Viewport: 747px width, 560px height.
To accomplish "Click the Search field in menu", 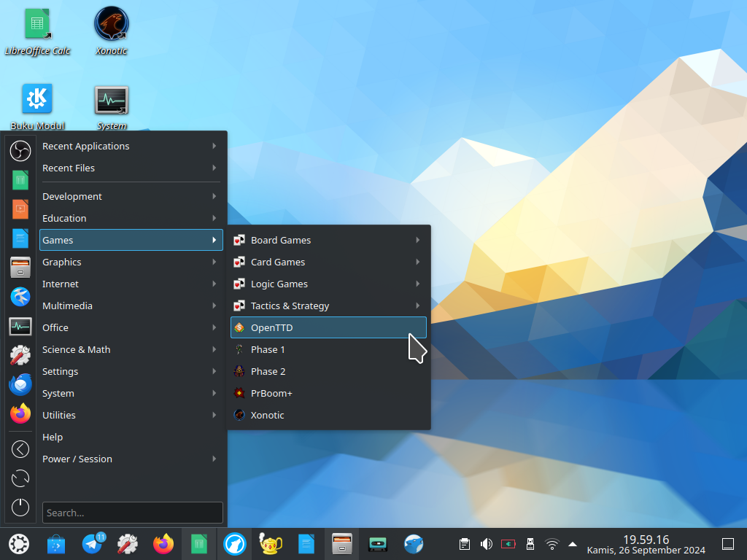I will tap(133, 513).
